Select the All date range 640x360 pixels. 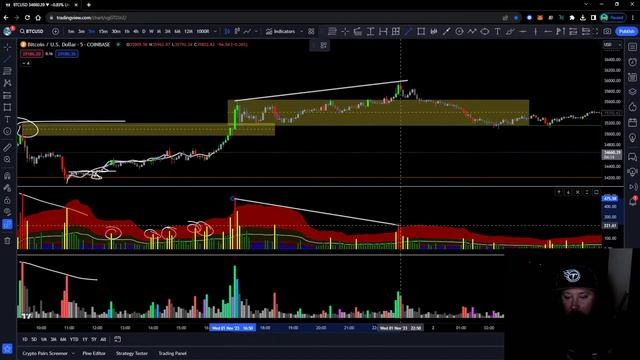103,339
